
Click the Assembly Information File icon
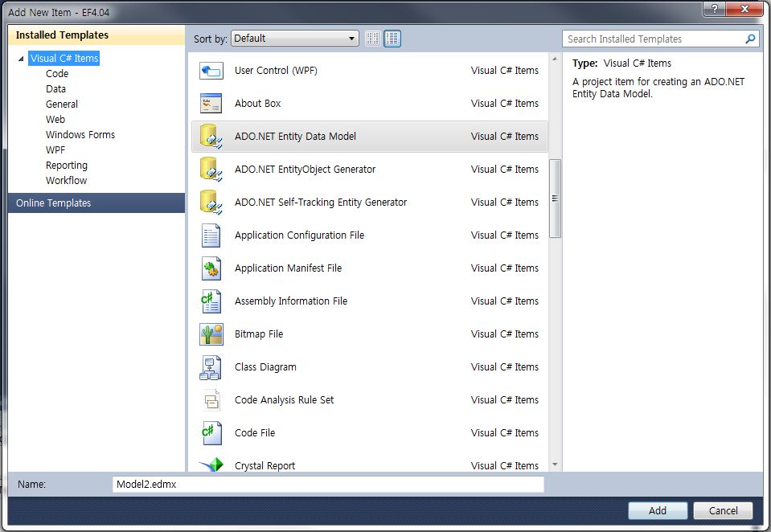pyautogui.click(x=211, y=301)
